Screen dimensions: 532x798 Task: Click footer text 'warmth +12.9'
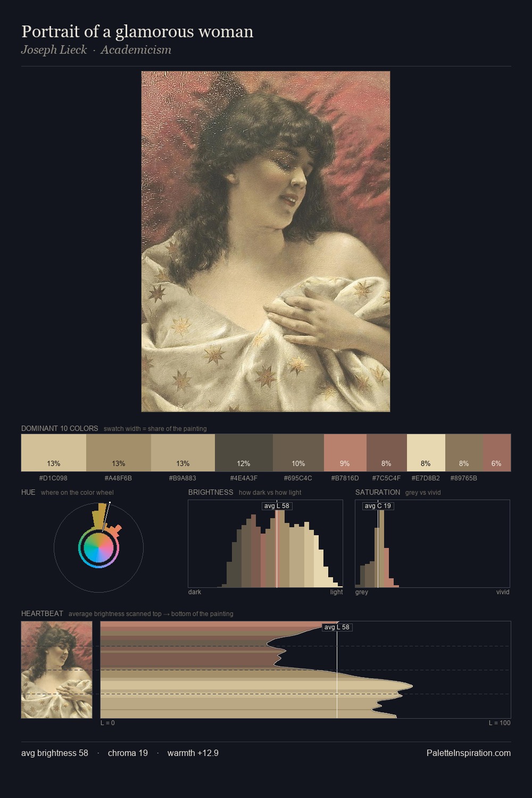click(193, 753)
